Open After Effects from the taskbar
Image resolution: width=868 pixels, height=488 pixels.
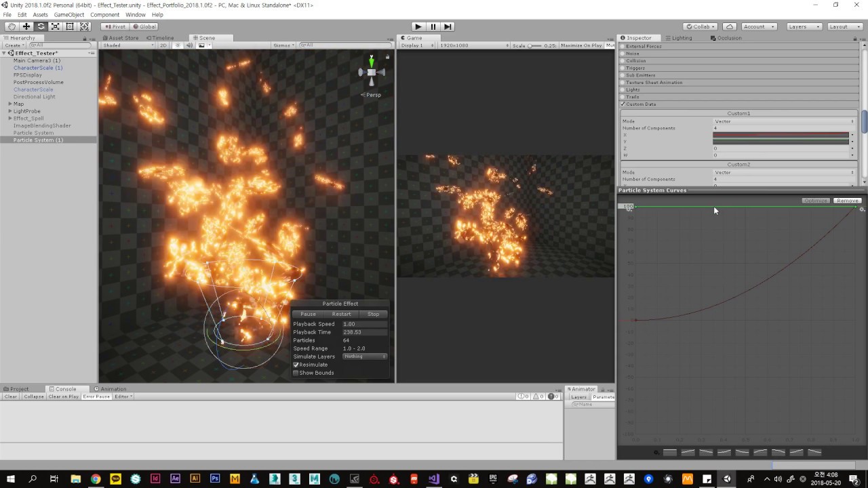point(175,479)
